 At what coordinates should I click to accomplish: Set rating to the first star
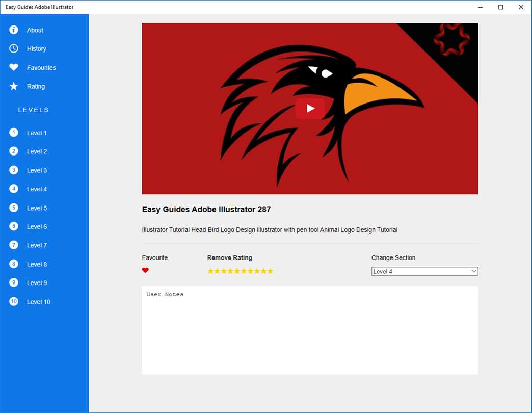[210, 271]
